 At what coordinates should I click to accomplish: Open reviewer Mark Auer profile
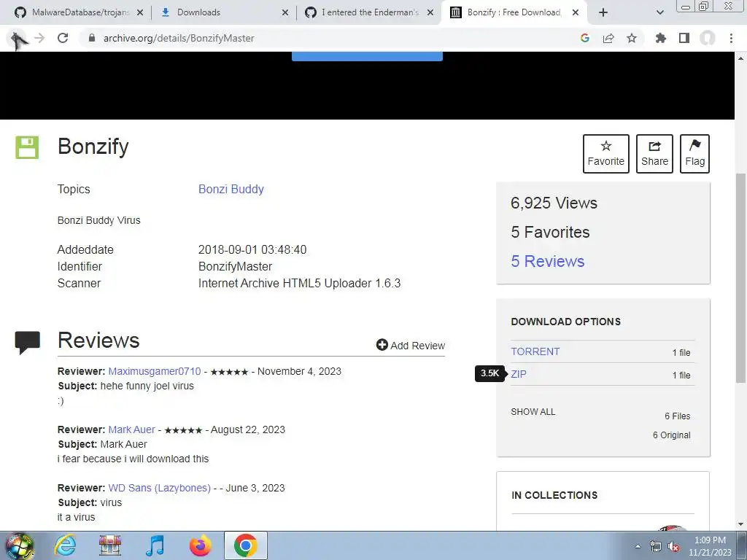tap(131, 429)
